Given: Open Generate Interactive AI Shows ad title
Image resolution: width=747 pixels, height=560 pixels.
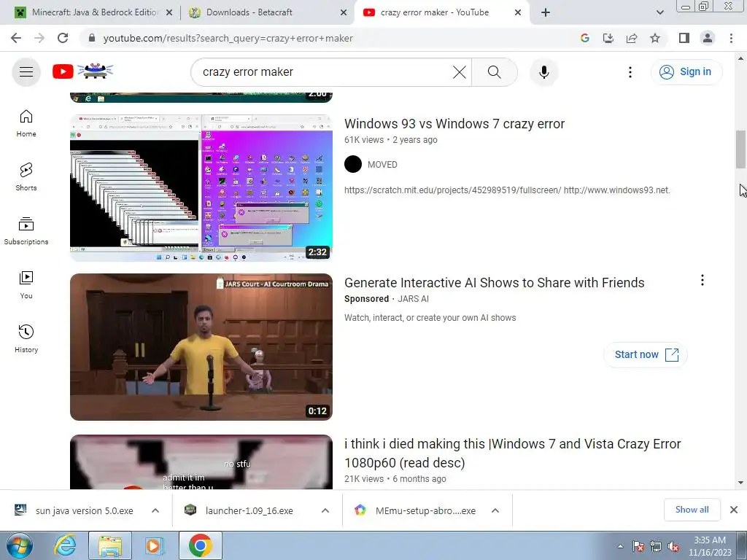Looking at the screenshot, I should [494, 283].
